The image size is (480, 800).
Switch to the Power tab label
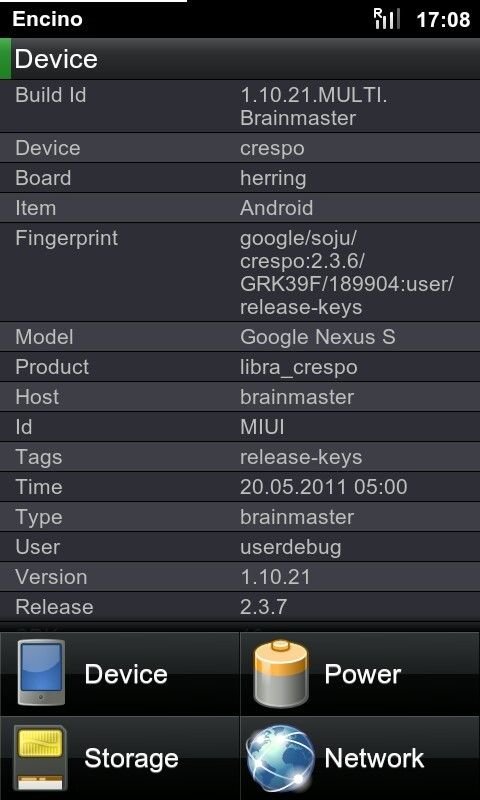tap(363, 674)
